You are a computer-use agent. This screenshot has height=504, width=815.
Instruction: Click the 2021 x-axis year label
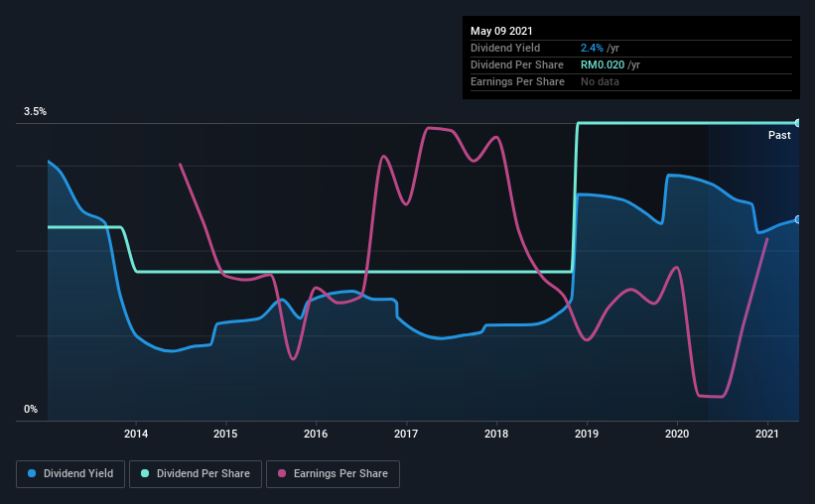766,434
